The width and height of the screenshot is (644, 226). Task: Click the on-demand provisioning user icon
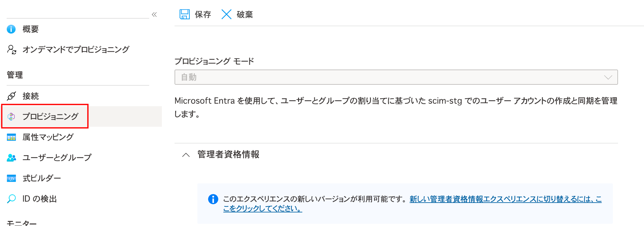(x=12, y=50)
